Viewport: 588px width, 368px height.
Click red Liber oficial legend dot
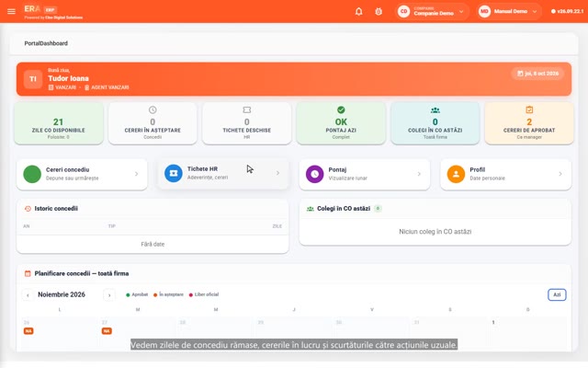(x=191, y=294)
